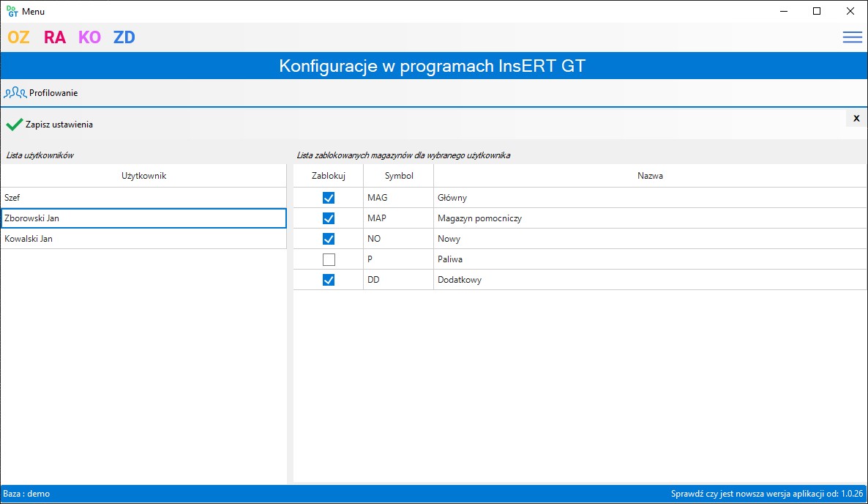Click the P symbol cell

point(399,259)
